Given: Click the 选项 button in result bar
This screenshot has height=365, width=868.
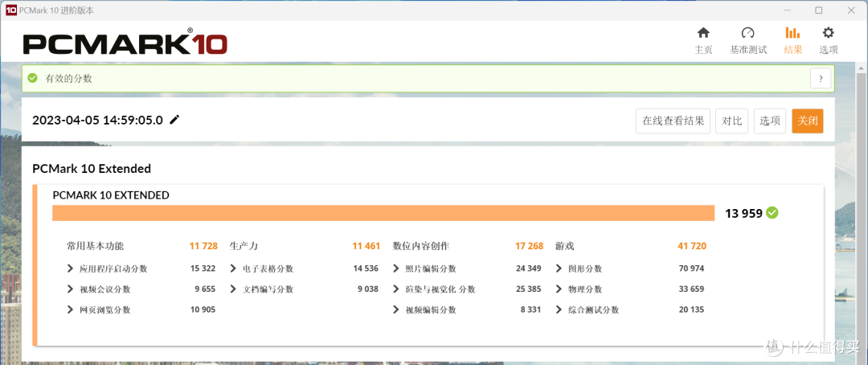Looking at the screenshot, I should click(770, 121).
